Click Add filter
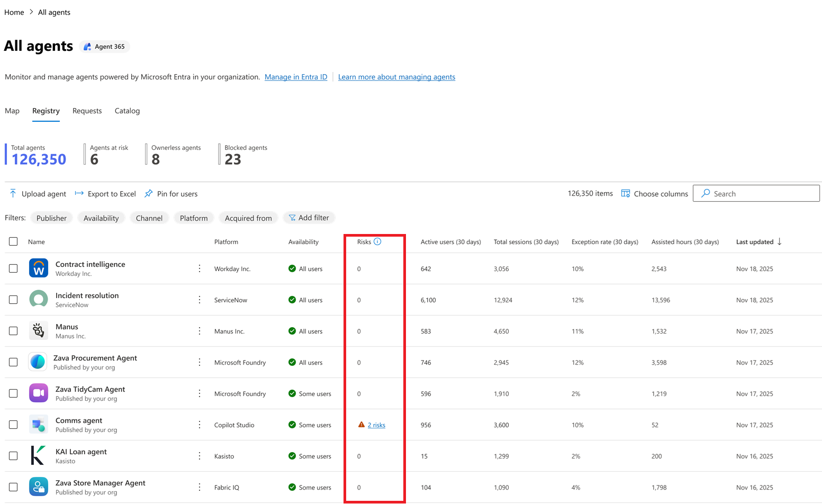The width and height of the screenshot is (822, 504). tap(309, 218)
